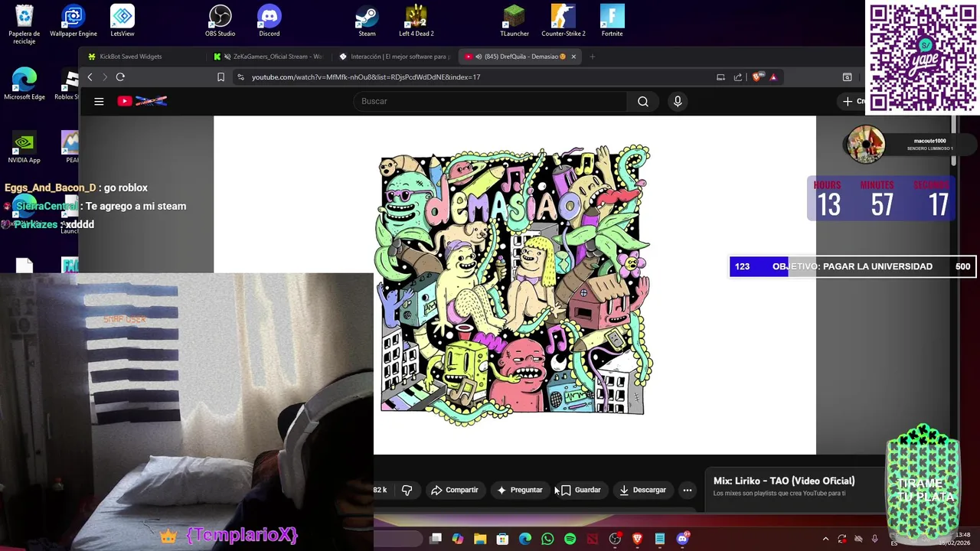Open LetsView desktop shortcut
Screen dimensions: 980x551
click(122, 21)
